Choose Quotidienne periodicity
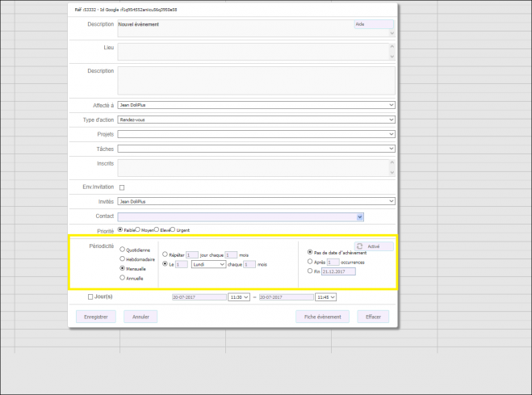 coord(122,250)
